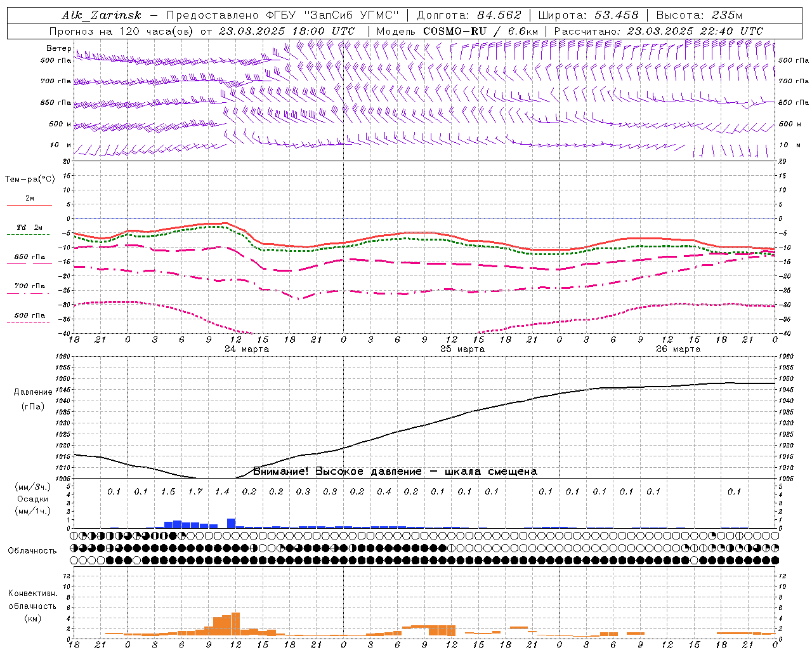
Task: Click the 1060 tick on left pressure axis
Action: [x=64, y=357]
